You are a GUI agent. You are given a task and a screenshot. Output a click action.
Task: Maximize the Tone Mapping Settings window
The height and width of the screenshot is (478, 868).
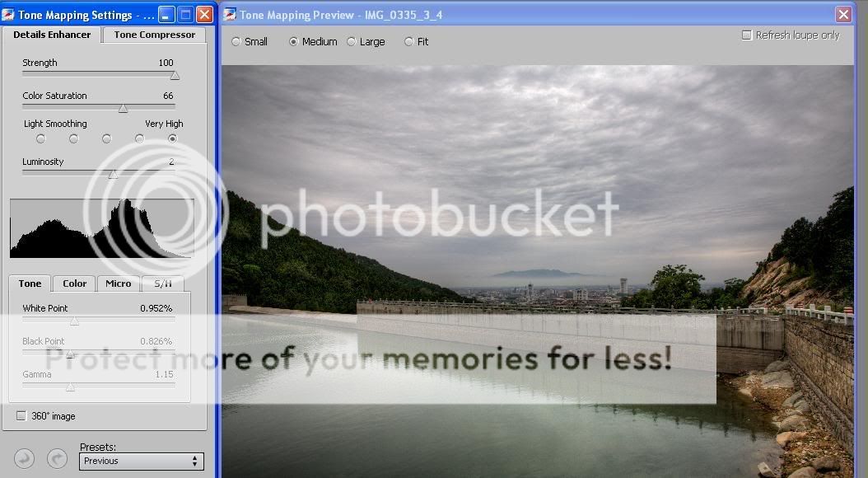point(186,14)
